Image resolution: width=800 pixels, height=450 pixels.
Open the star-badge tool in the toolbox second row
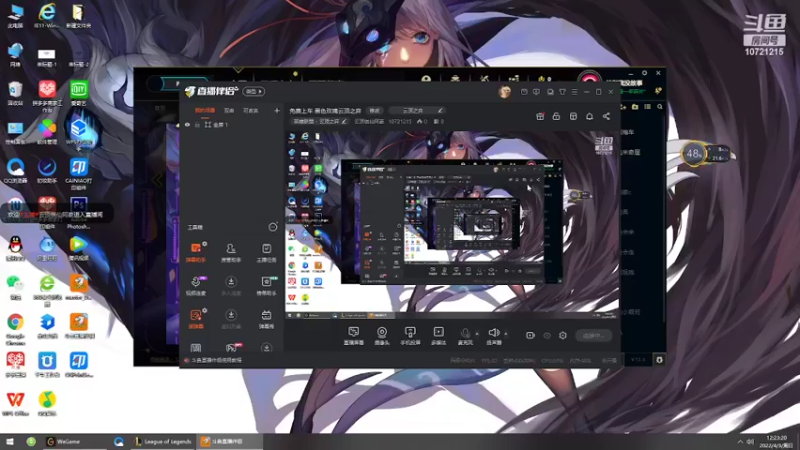[x=266, y=285]
